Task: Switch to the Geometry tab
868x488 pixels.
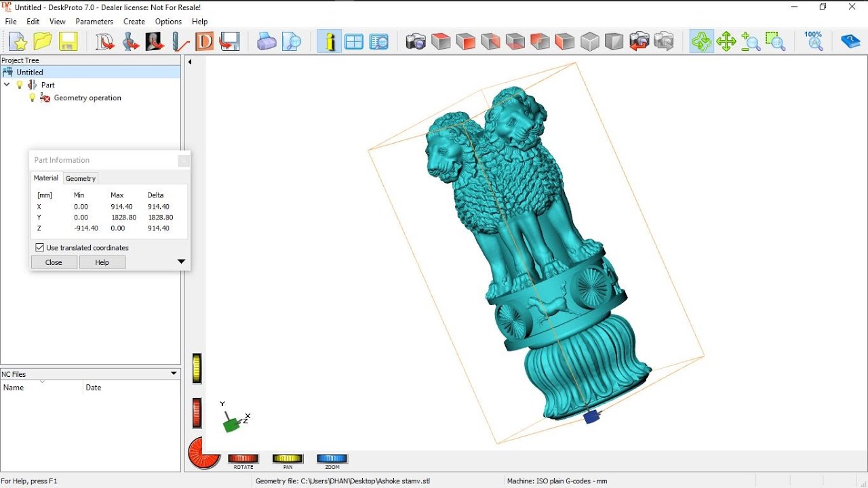Action: 81,179
